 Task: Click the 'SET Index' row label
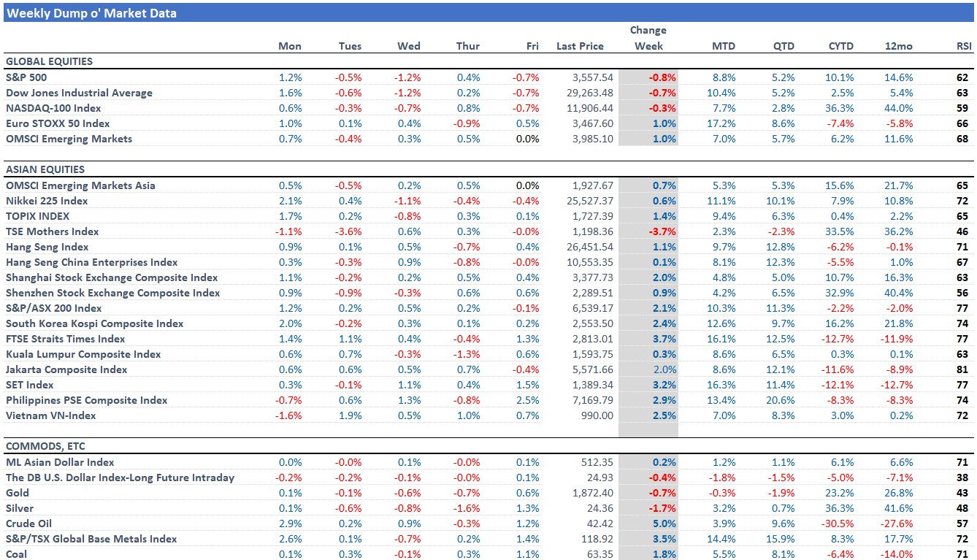tap(29, 385)
